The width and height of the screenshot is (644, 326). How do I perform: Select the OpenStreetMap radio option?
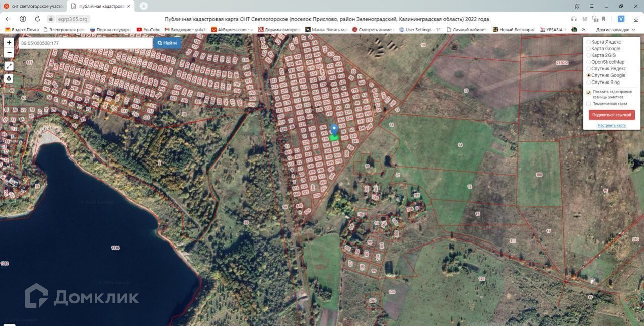pyautogui.click(x=589, y=62)
